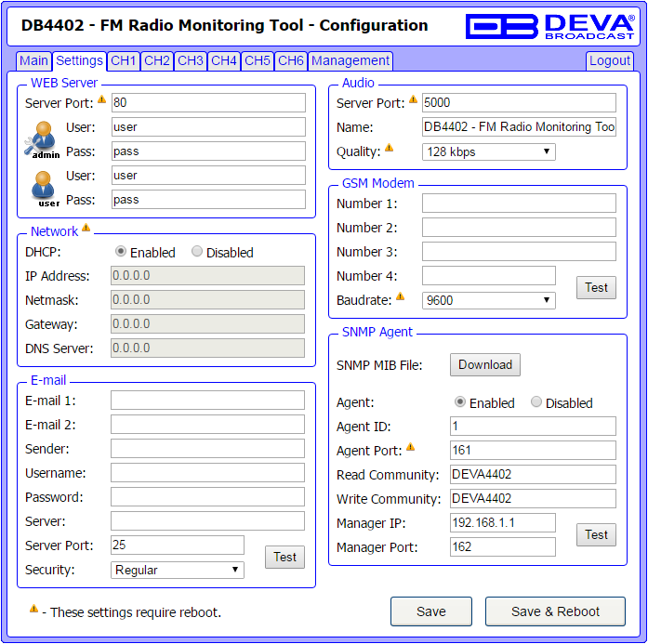
Task: Click warning icon beside Audio Server Port
Action: click(x=414, y=99)
